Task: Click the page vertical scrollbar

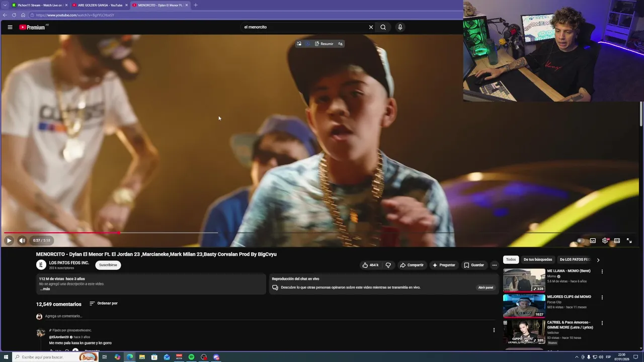Action: (x=641, y=114)
